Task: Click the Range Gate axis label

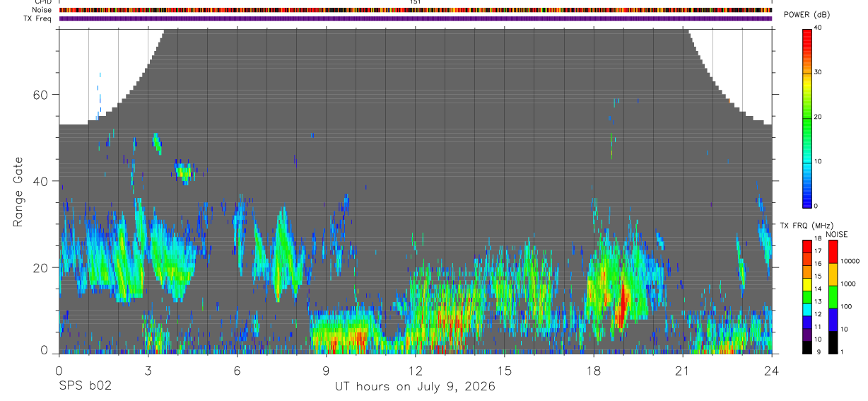Action: [18, 192]
